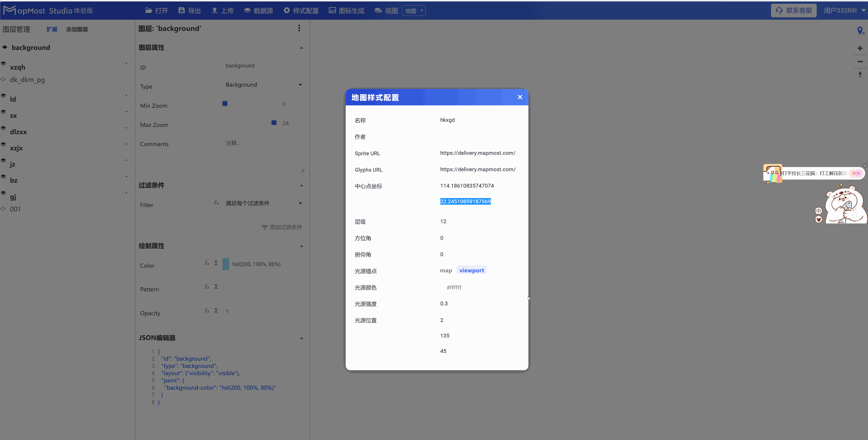The image size is (868, 440).
Task: Upload data via the 上传 icon
Action: point(223,11)
